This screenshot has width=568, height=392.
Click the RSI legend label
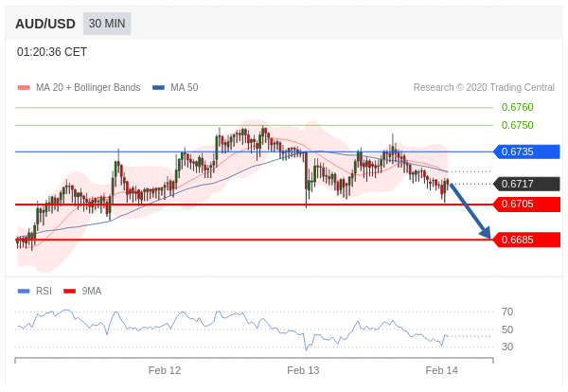[44, 291]
